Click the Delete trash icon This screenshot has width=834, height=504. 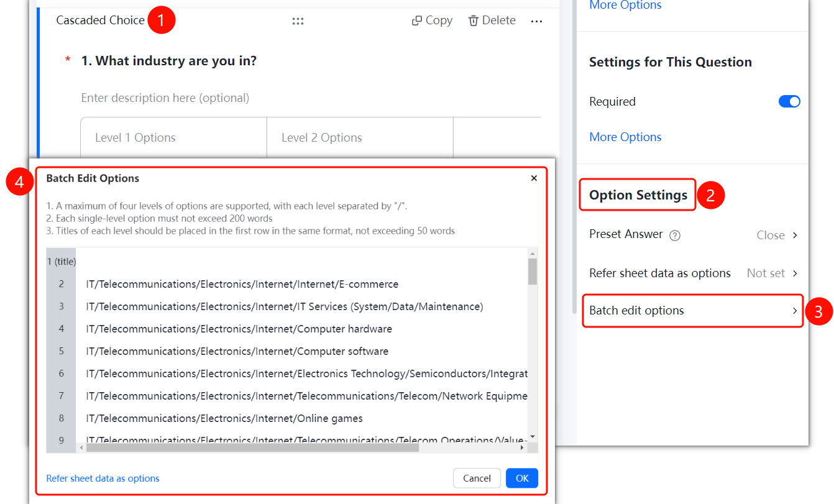click(x=474, y=21)
